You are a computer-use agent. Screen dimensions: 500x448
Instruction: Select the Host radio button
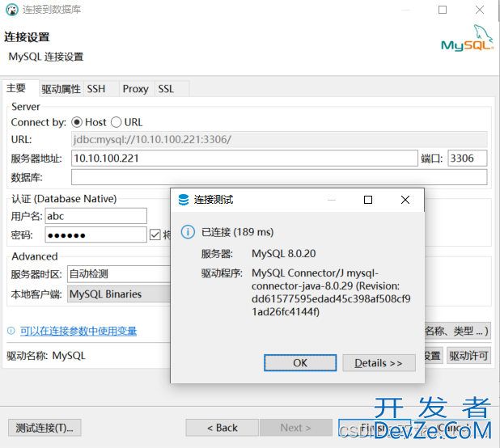pyautogui.click(x=77, y=122)
